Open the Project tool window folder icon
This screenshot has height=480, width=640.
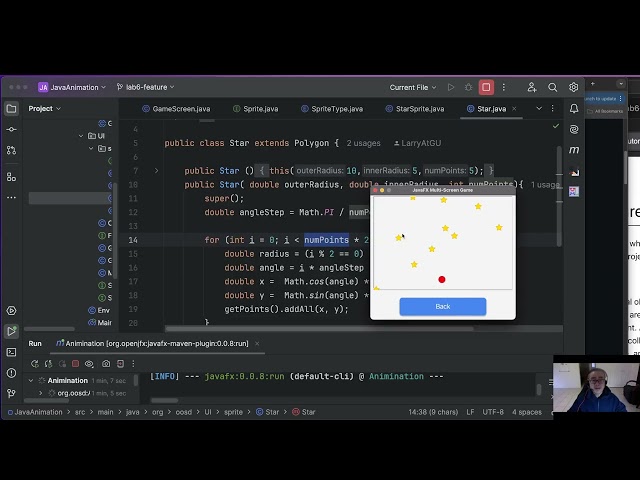pyautogui.click(x=11, y=109)
